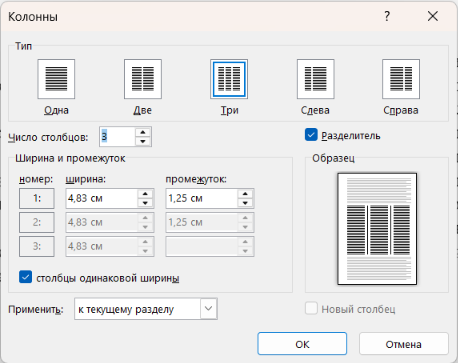
Task: Decrease column 1 ширина with down arrow
Action: pos(145,203)
